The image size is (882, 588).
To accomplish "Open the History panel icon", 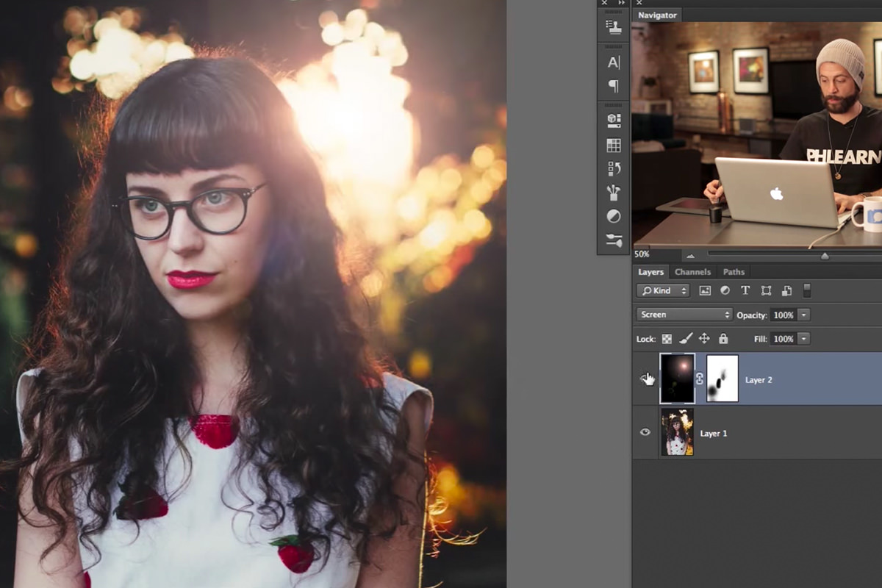I will coord(614,169).
